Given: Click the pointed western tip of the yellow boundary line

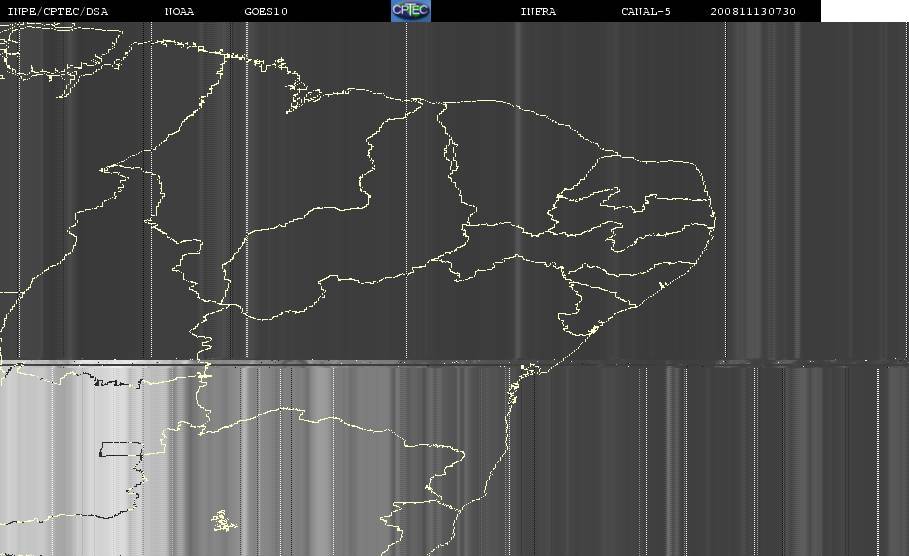Looking at the screenshot, I should coord(102,170).
